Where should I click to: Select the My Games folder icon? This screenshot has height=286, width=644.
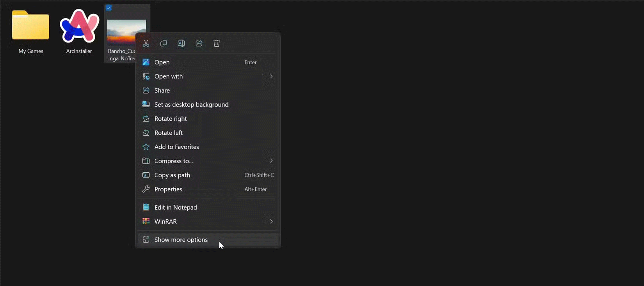click(x=30, y=26)
